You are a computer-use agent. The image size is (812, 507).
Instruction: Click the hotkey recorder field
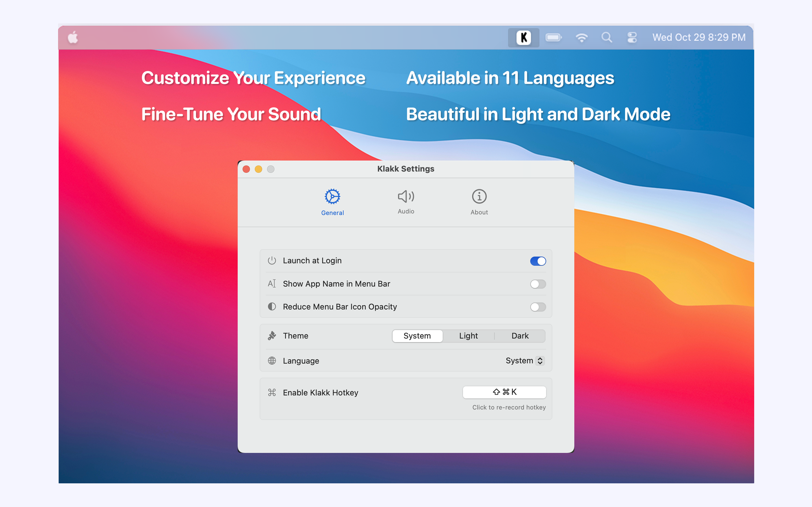pyautogui.click(x=504, y=392)
